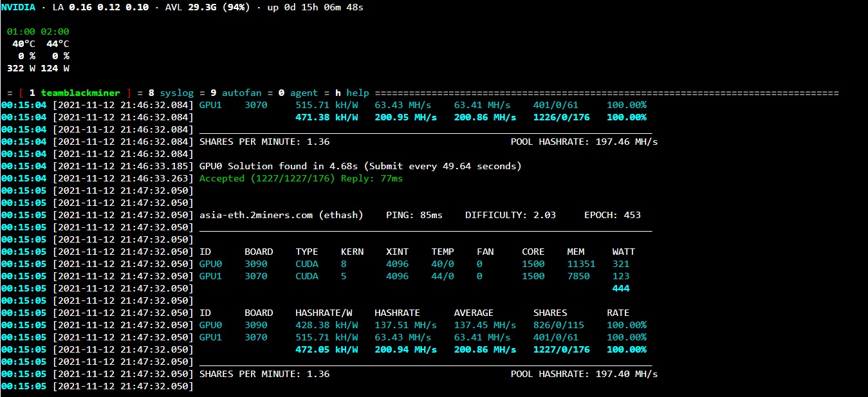Click the MEM column header
The image size is (868, 397).
coord(576,252)
